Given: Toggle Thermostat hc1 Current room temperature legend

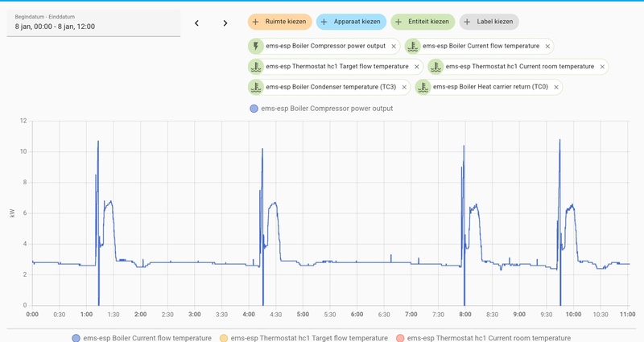Looking at the screenshot, I should (484, 338).
